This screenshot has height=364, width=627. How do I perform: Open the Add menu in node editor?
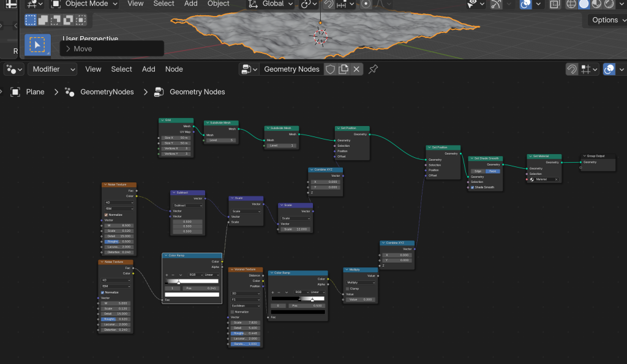tap(149, 69)
